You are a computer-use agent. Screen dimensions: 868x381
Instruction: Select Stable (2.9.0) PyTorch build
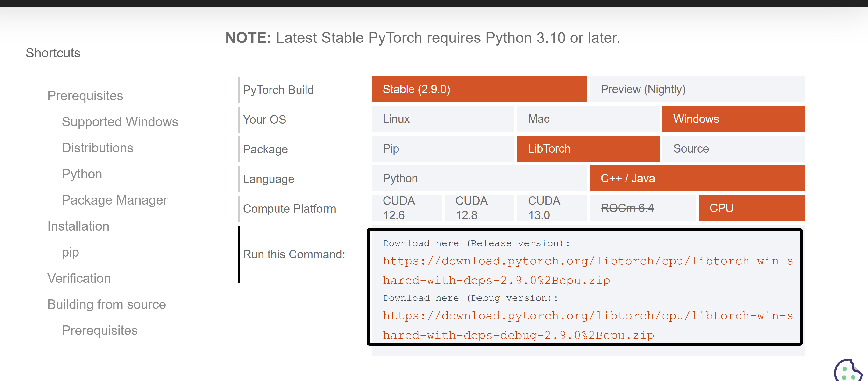(479, 89)
